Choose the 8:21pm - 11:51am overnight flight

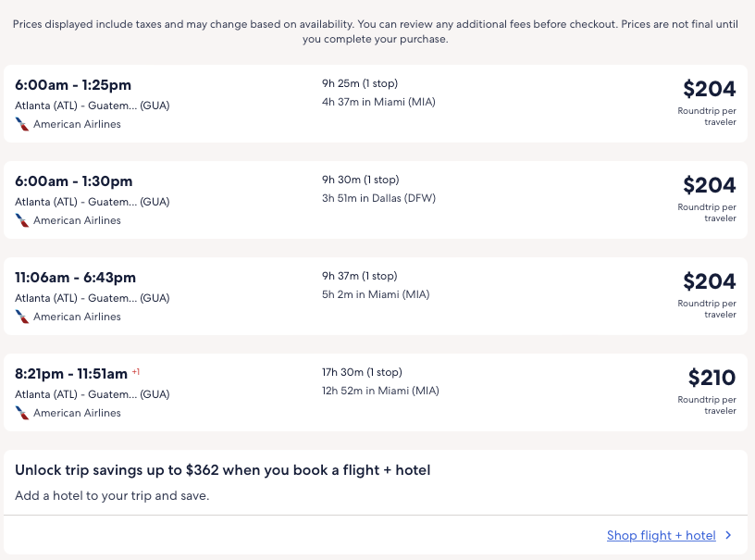(71, 374)
